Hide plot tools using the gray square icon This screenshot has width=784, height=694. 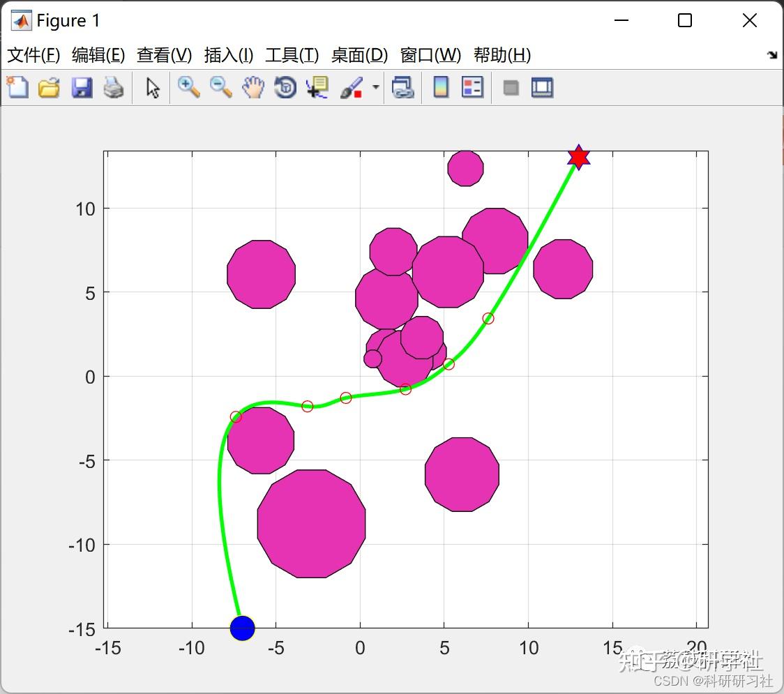click(x=511, y=88)
